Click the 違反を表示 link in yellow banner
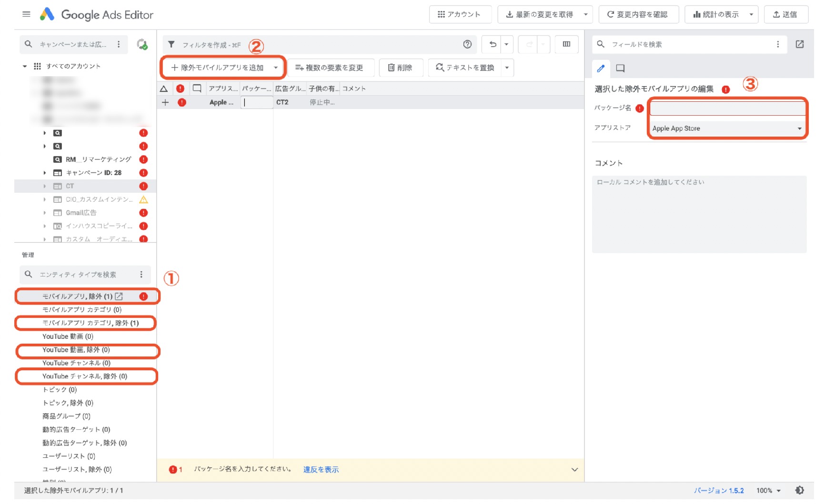The height and width of the screenshot is (504, 825). pos(321,469)
